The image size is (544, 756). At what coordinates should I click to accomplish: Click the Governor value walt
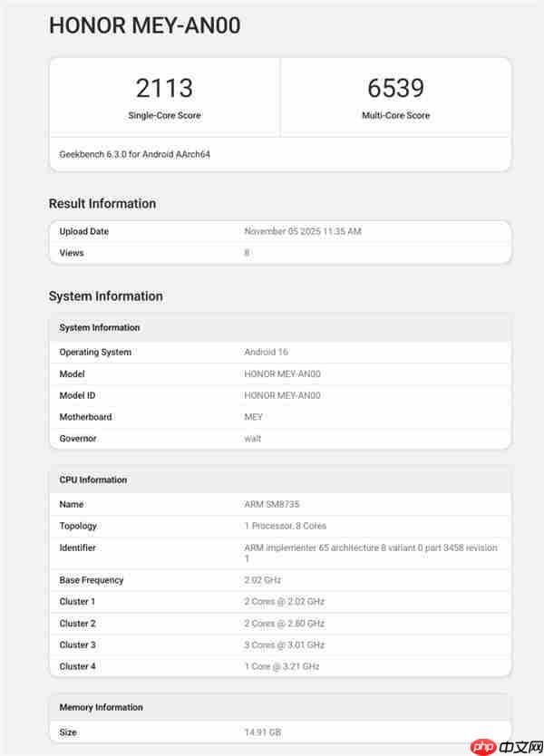click(253, 439)
